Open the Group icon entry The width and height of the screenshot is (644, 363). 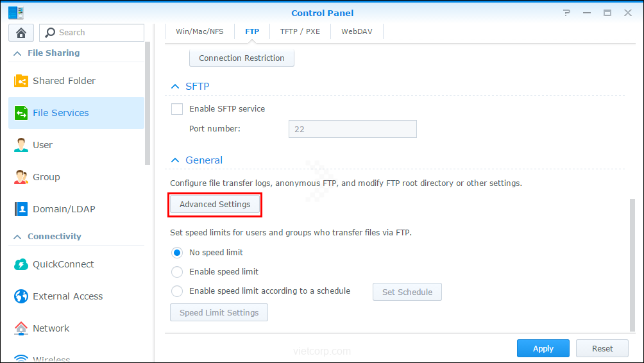pos(21,177)
